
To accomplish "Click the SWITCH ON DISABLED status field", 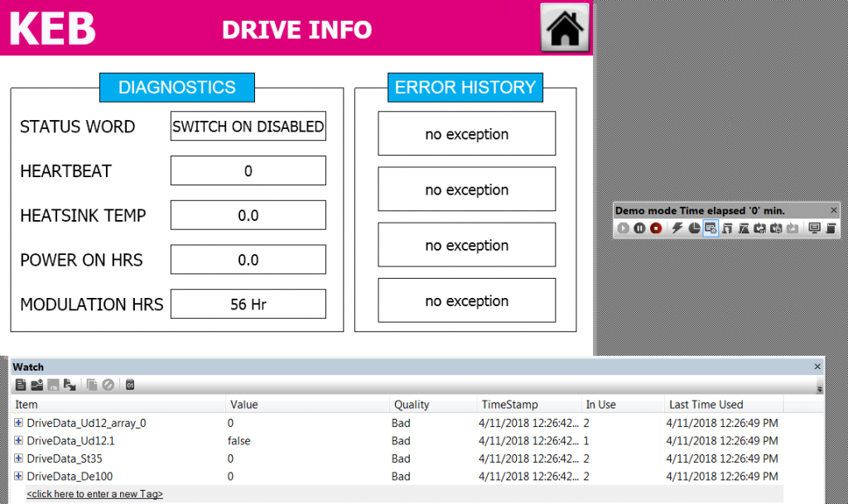I will (x=248, y=126).
